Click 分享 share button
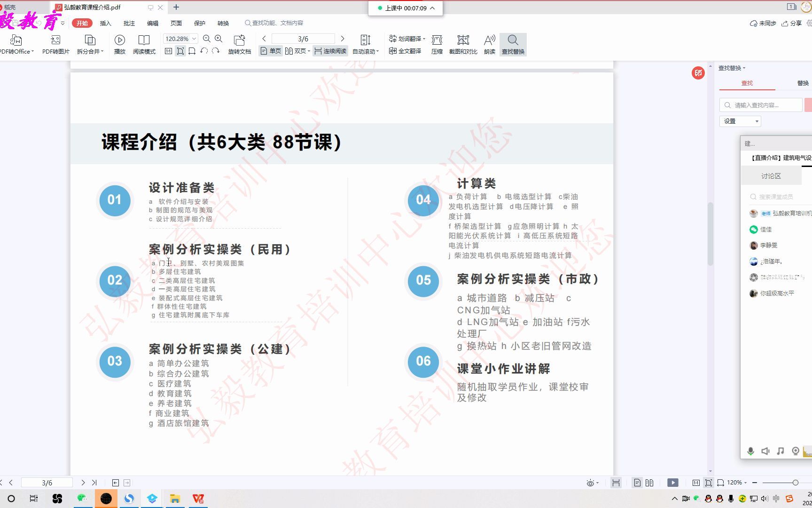The width and height of the screenshot is (812, 508). tap(791, 23)
